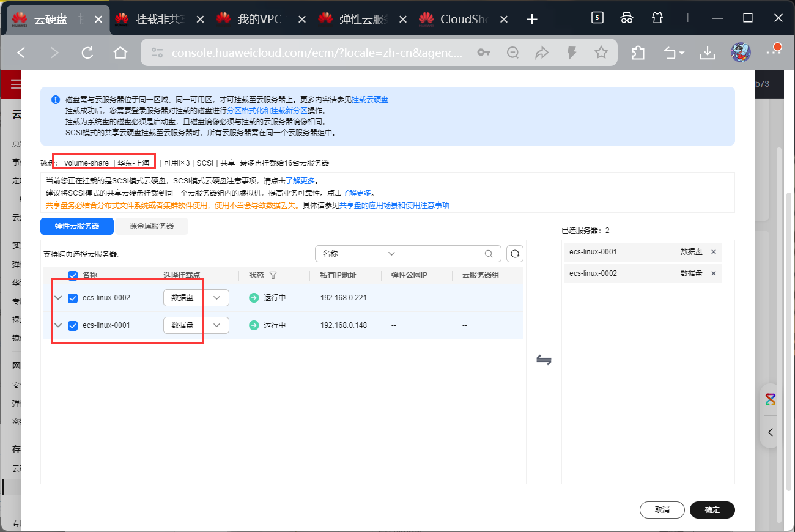Screen dimensions: 795x532
Task: Click the 云服务器组 column header
Action: click(x=481, y=275)
